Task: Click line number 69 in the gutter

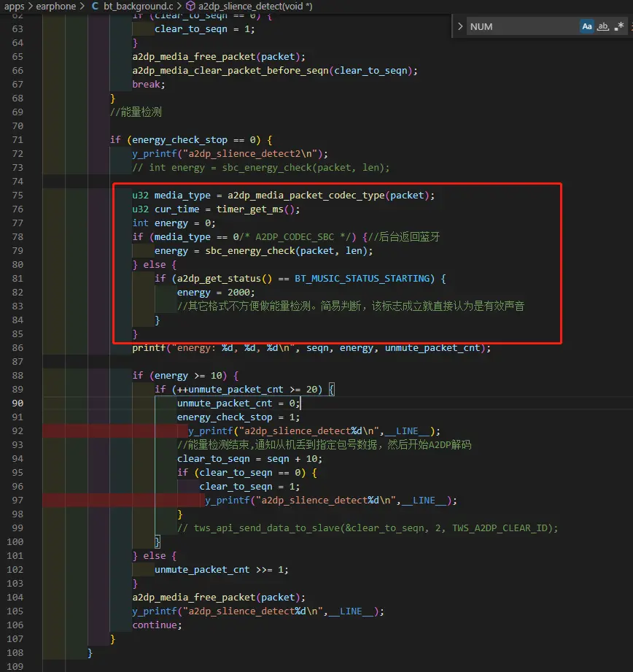Action: (18, 112)
